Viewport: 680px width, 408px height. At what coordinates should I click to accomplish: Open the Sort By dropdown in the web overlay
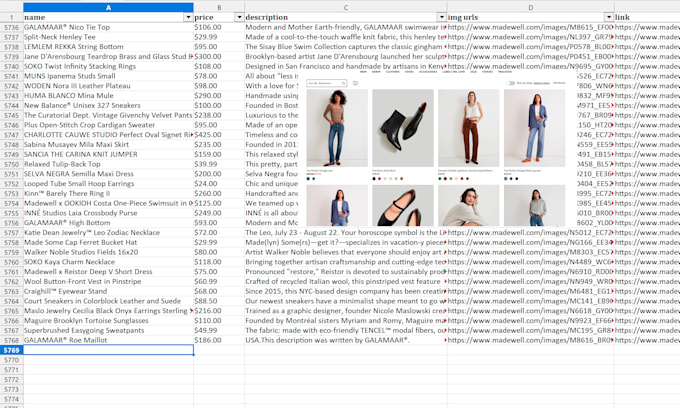point(327,83)
